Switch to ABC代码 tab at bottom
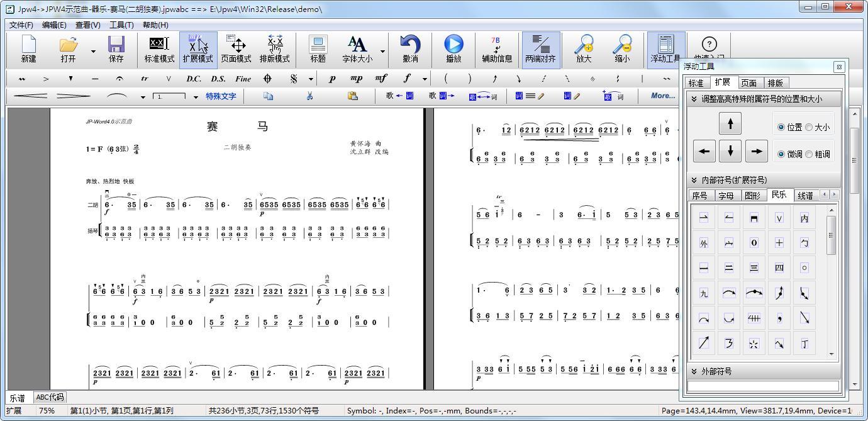This screenshot has width=868, height=421. pos(50,397)
